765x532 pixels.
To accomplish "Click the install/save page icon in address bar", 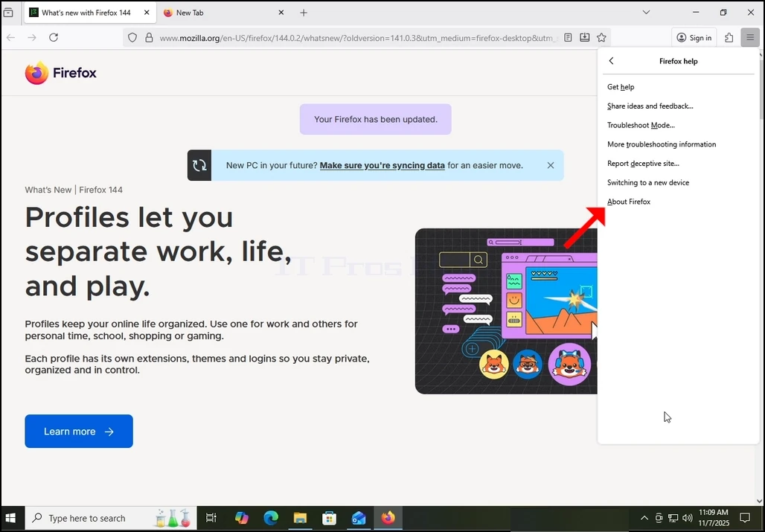I will click(x=584, y=37).
